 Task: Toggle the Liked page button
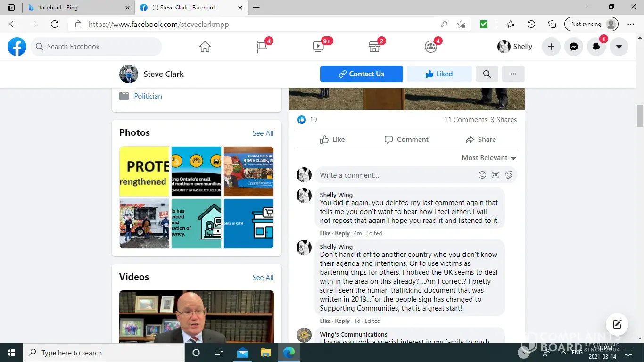pos(439,74)
